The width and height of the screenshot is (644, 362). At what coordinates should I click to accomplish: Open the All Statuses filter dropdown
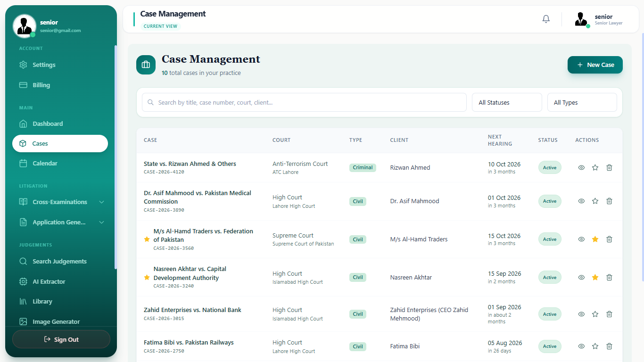pos(507,102)
